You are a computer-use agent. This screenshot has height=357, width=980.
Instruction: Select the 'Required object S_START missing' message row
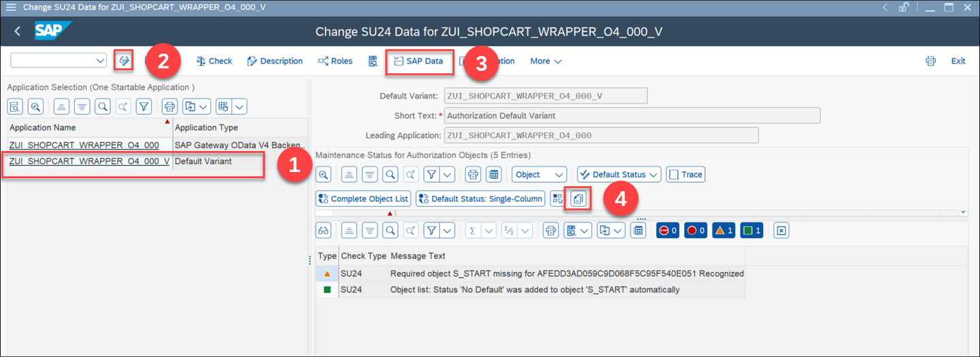coord(530,273)
